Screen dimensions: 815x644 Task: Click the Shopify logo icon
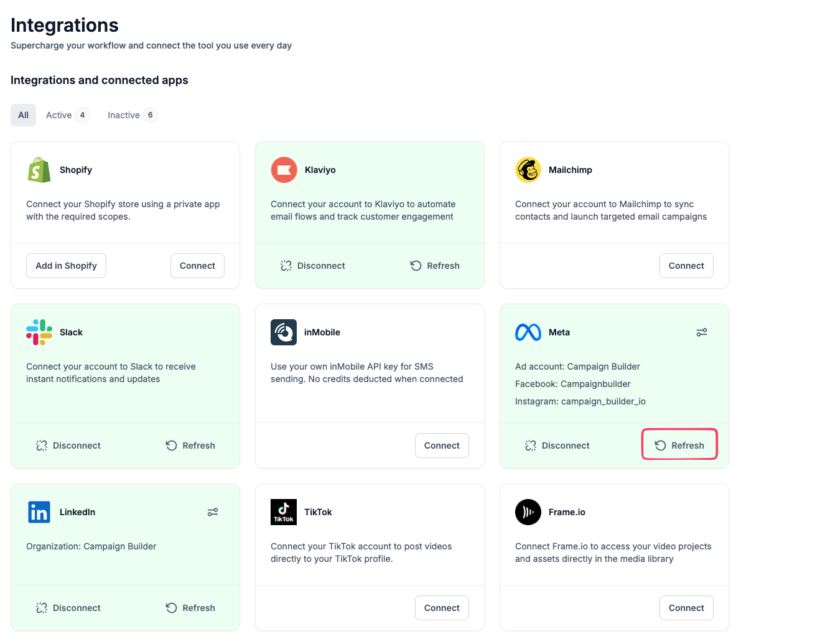tap(39, 170)
